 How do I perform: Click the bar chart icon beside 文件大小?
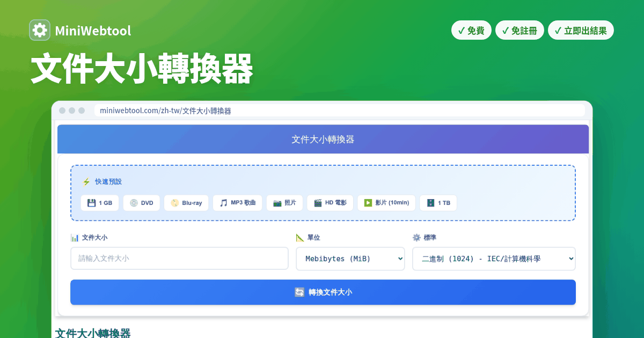click(75, 238)
